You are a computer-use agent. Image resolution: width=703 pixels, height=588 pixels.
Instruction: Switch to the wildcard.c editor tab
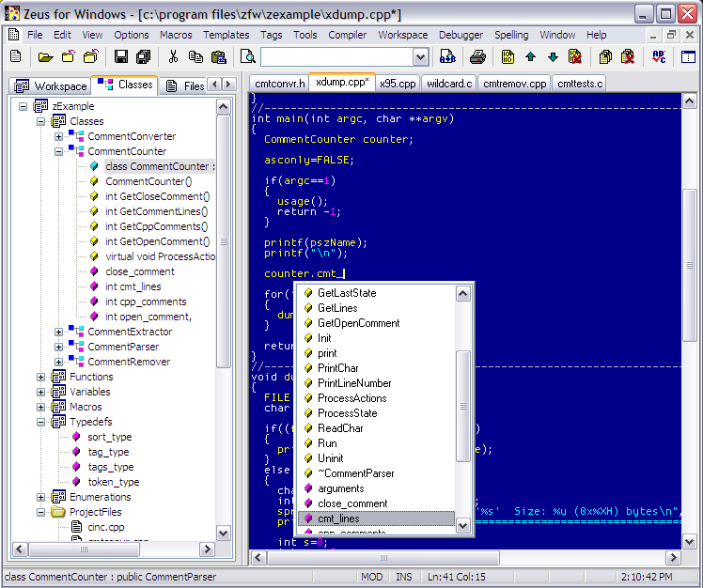[x=449, y=84]
